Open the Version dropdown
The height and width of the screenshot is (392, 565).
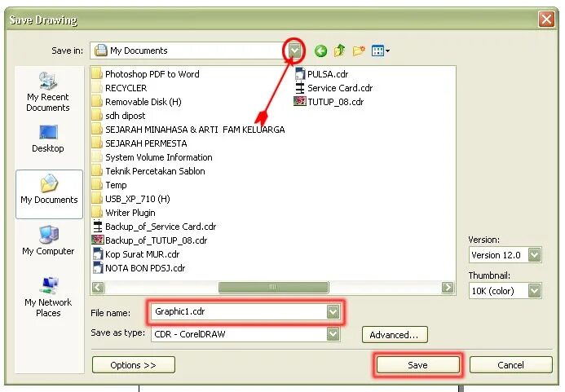[x=535, y=255]
